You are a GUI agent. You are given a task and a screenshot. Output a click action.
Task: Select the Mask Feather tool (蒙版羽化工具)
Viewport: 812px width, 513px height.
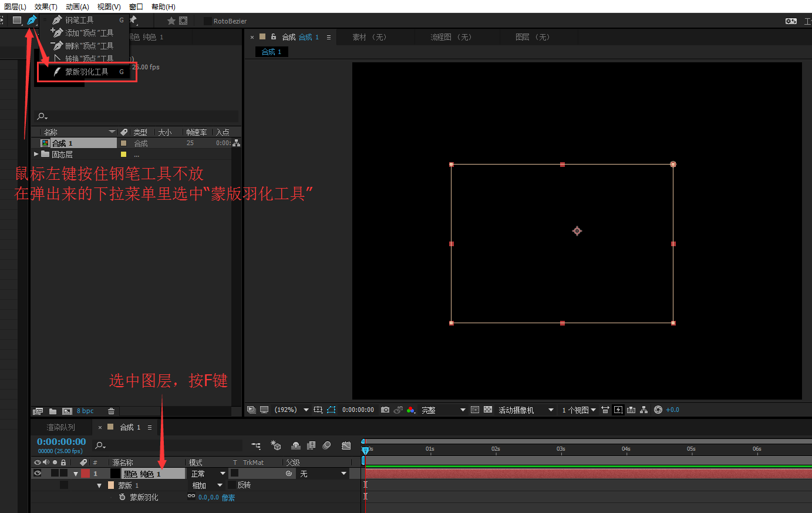click(x=86, y=72)
